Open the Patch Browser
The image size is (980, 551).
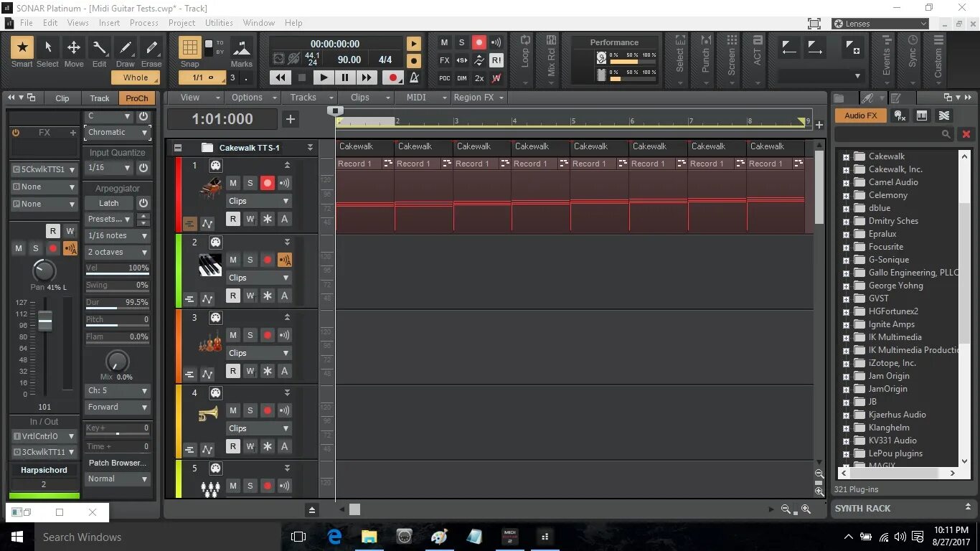118,463
